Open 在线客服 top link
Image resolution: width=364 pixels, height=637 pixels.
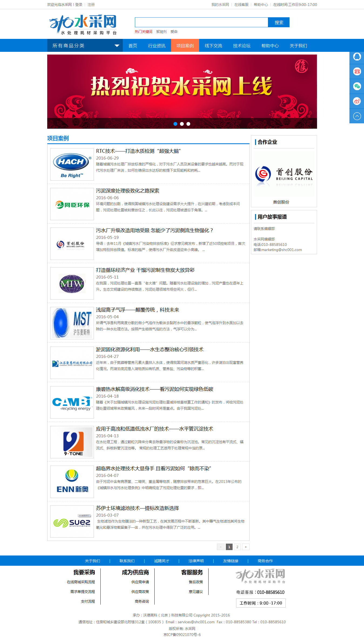(241, 5)
